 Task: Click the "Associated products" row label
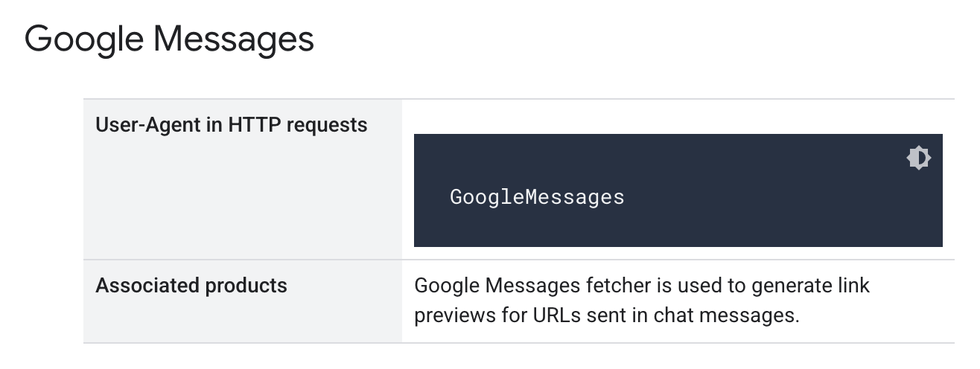[191, 286]
